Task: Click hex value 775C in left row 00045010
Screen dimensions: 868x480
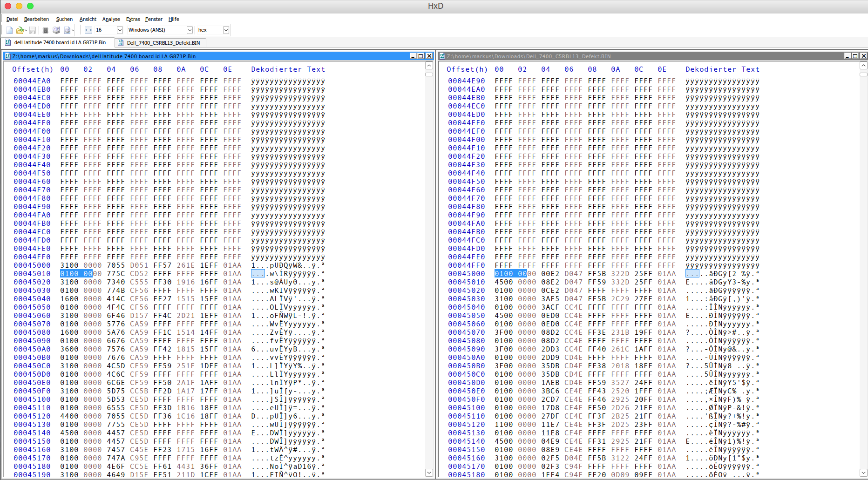Action: click(116, 274)
